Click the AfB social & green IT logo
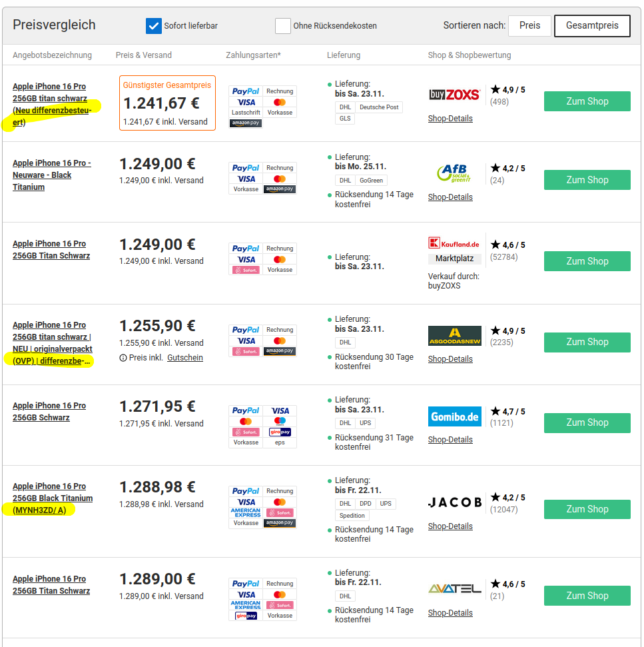Image resolution: width=644 pixels, height=647 pixels. coord(454,173)
